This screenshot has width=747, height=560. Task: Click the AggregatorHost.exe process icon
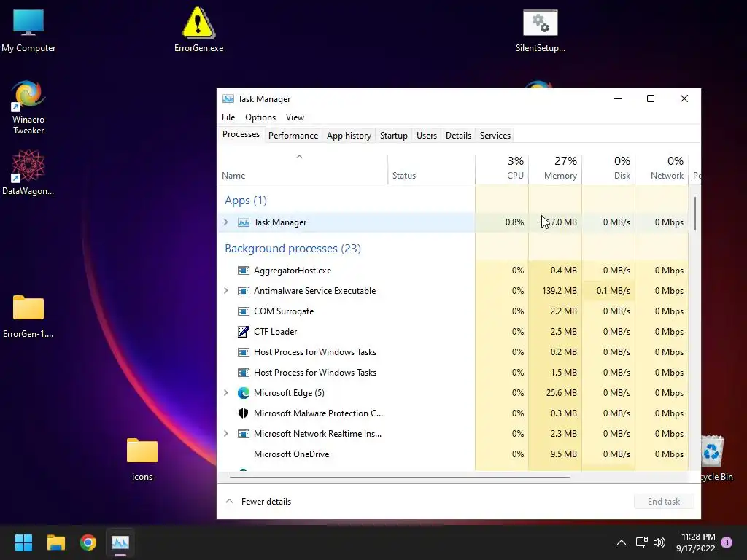click(244, 271)
